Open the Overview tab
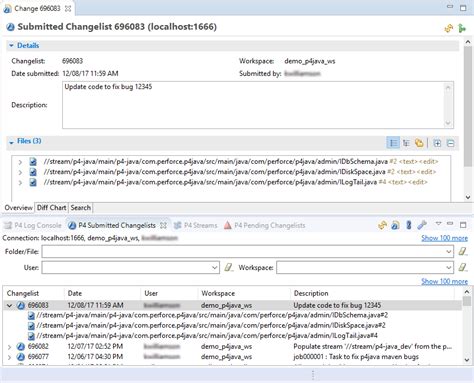The height and width of the screenshot is (383, 474). (18, 208)
